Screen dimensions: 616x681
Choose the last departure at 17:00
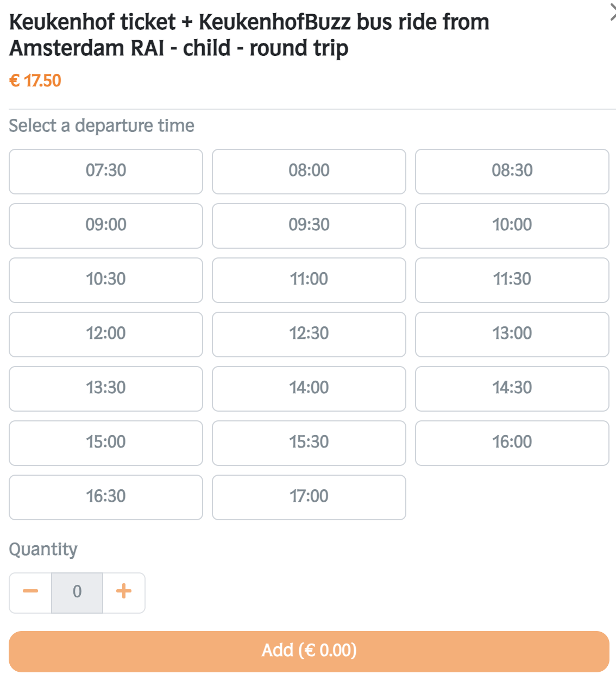[x=309, y=497]
